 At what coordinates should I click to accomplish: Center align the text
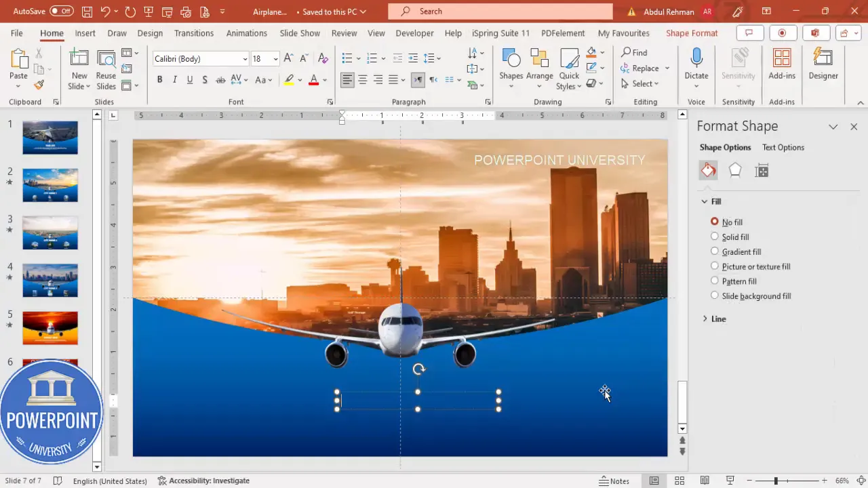click(363, 80)
